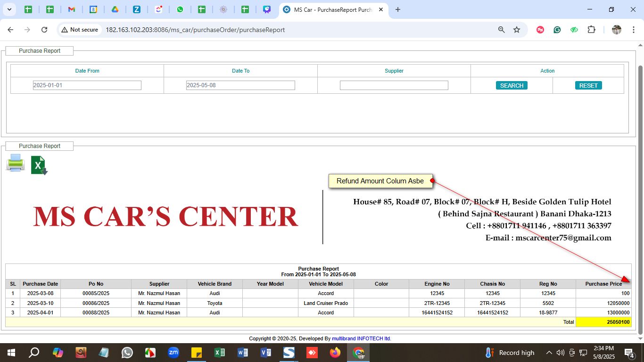Click the Land Cruiser Prado cell
Screen dimensions: 644x362
[326, 303]
